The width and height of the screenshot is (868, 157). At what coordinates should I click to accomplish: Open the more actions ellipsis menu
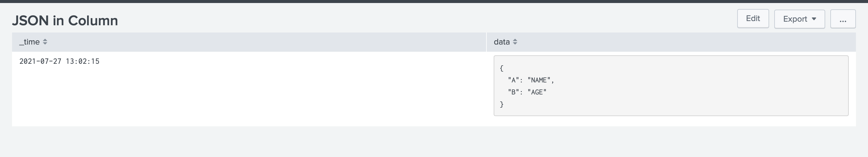click(843, 19)
